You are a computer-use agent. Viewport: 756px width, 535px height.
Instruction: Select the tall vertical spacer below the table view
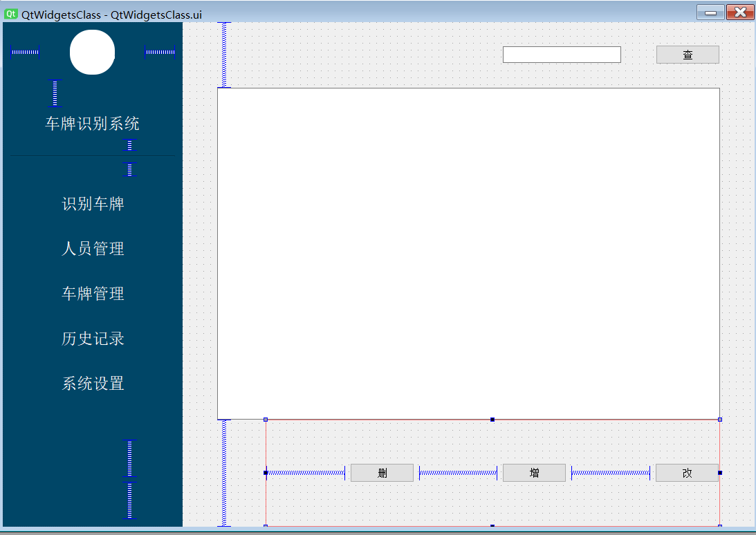tap(224, 473)
